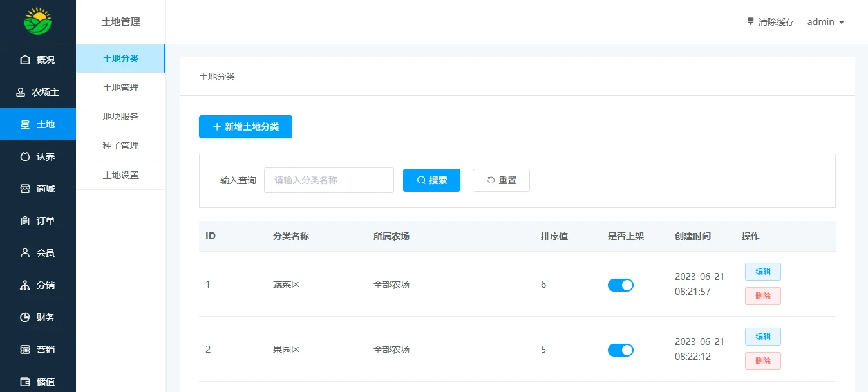Open the 订单 orders sidebar icon
868x392 pixels.
[25, 221]
